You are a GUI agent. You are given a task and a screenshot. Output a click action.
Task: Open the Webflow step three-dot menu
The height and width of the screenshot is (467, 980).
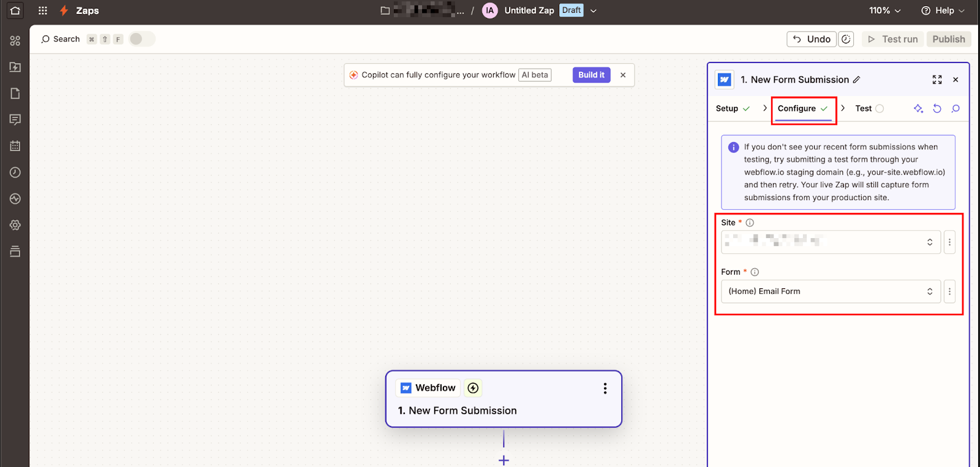[605, 388]
